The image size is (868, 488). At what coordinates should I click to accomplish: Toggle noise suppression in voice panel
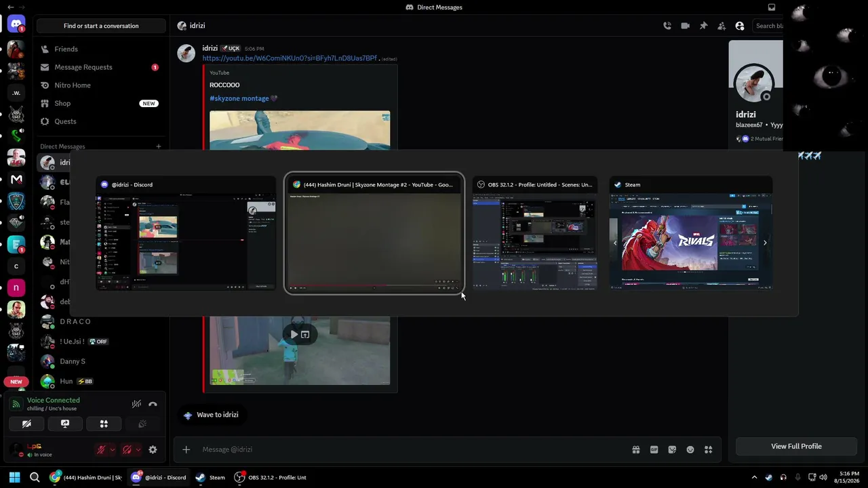pyautogui.click(x=136, y=404)
